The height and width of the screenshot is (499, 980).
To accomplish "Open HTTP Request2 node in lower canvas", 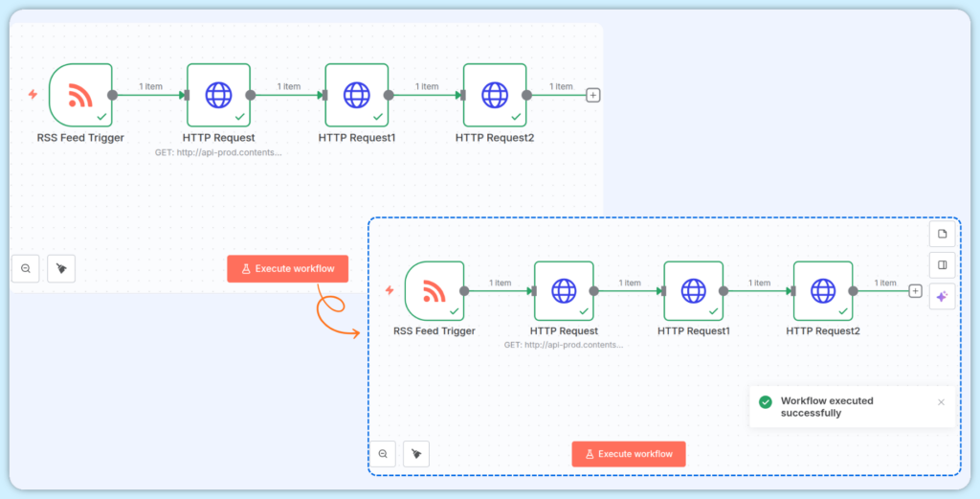I will [823, 291].
